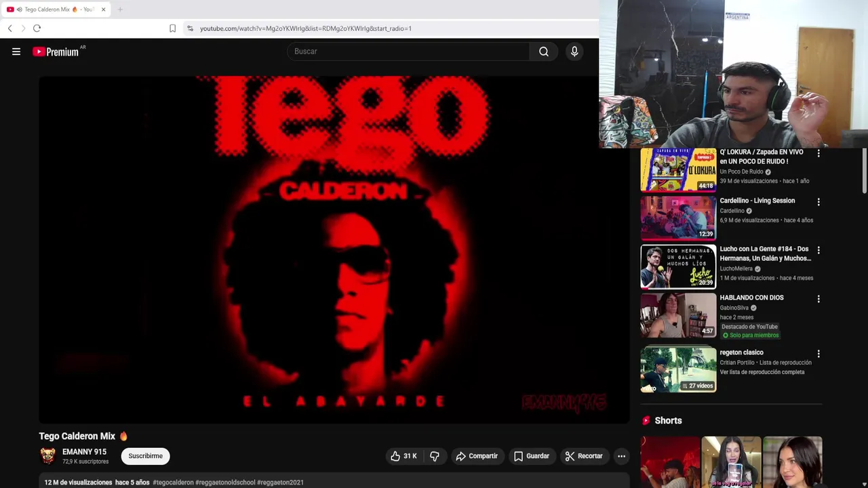The height and width of the screenshot is (488, 868).
Task: Click Lucho con La Gente #184 title
Action: point(765,253)
